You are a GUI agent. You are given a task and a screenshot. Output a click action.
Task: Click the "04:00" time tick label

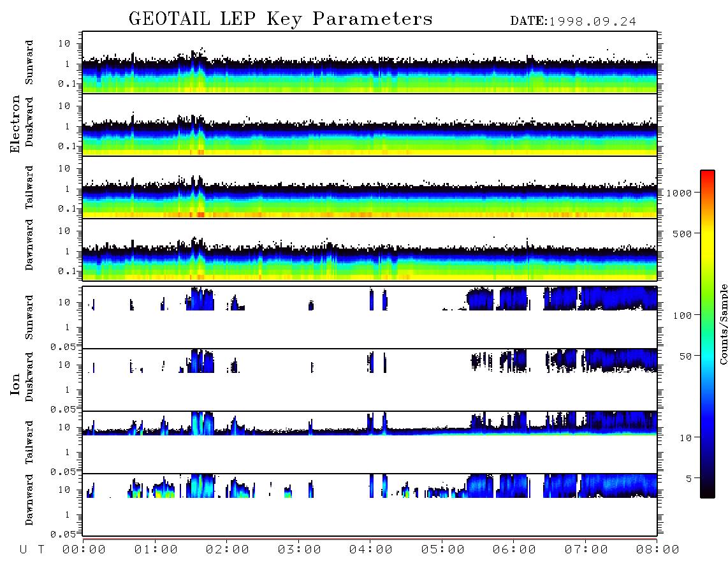(371, 550)
